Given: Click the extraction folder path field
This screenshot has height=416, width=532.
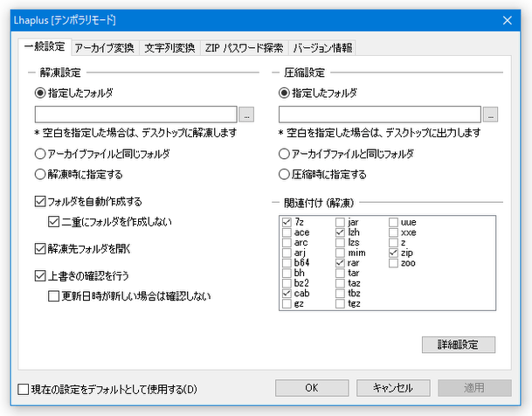Looking at the screenshot, I should pyautogui.click(x=135, y=114).
